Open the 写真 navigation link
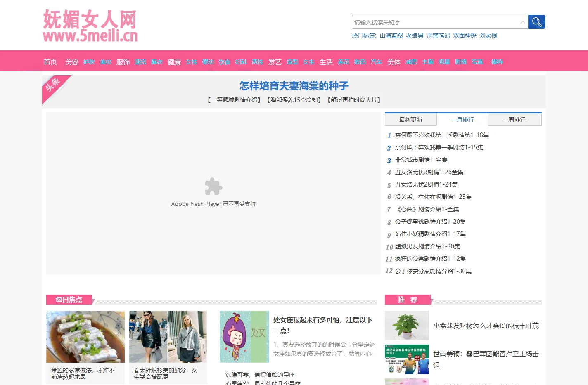This screenshot has width=588, height=385. coord(477,62)
